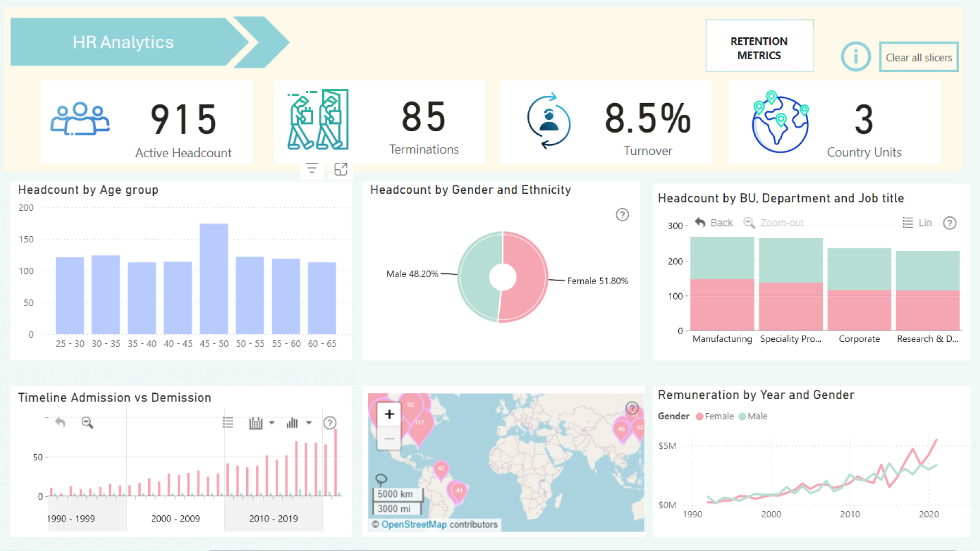This screenshot has height=551, width=980.
Task: Click the Active Headcount people icon
Action: (x=80, y=119)
